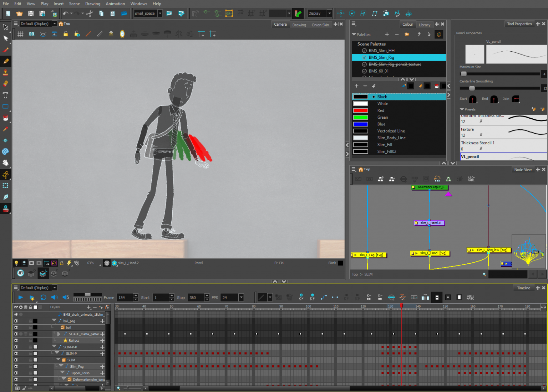
Task: Open the small_space workspace dropdown
Action: click(160, 14)
